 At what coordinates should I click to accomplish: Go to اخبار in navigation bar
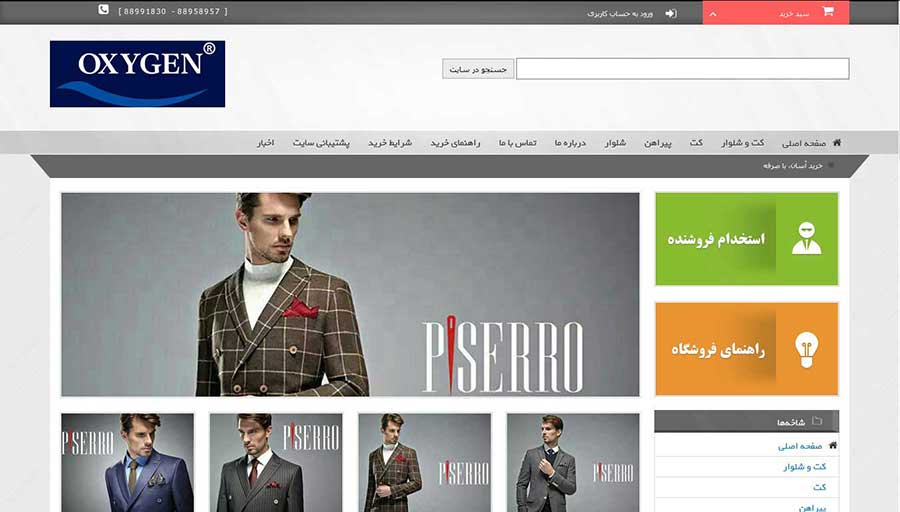point(264,143)
